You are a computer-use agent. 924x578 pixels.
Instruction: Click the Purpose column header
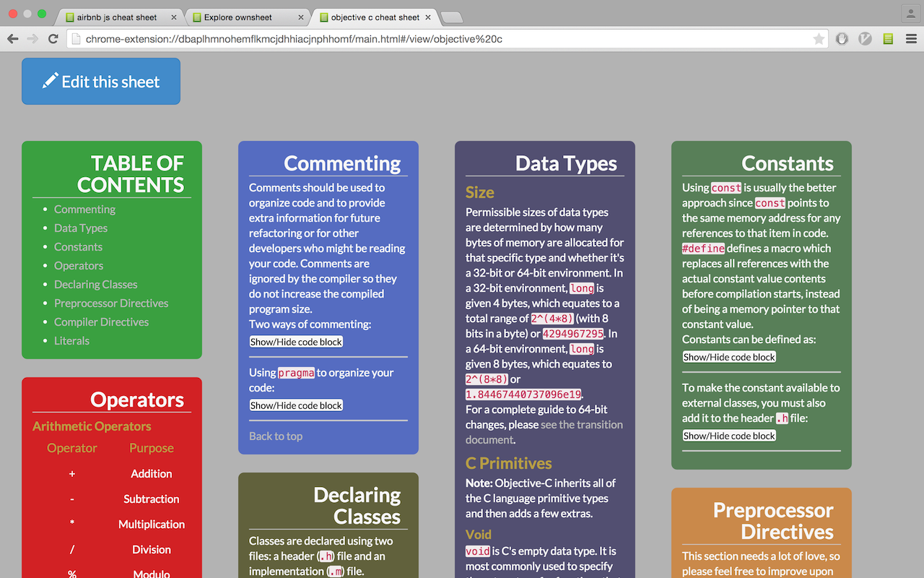(152, 448)
